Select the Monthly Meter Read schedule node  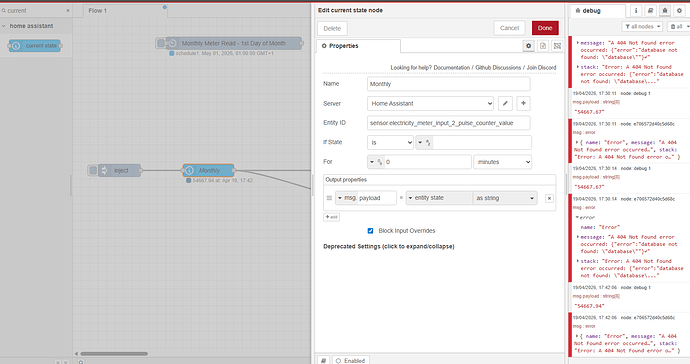234,43
